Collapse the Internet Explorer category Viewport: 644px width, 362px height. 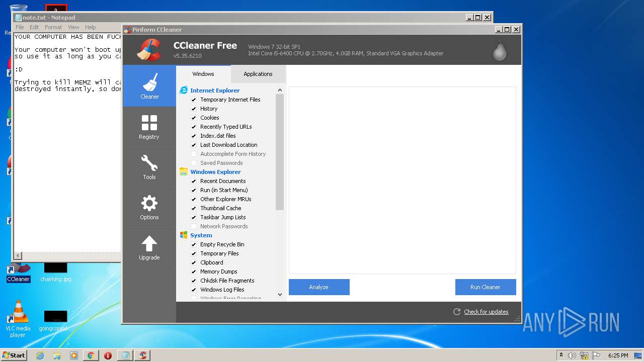tap(215, 90)
